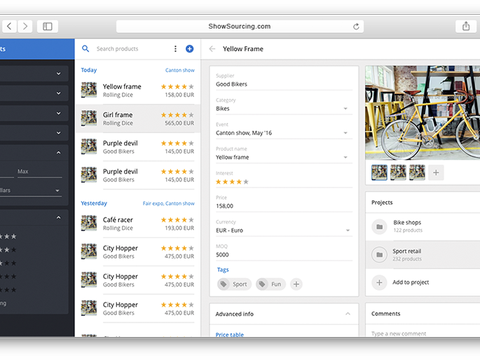The height and width of the screenshot is (360, 480).
Task: Type a new comment field
Action: point(399,333)
